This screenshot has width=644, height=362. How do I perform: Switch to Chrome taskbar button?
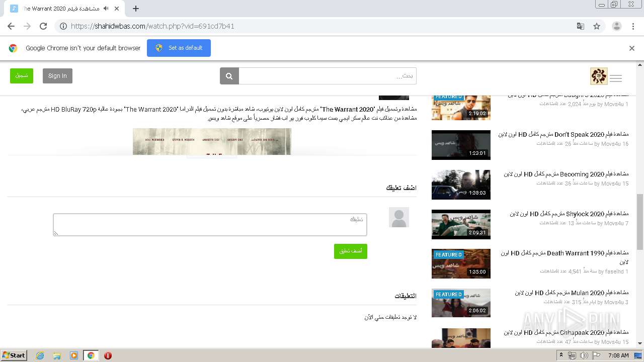tap(91, 355)
